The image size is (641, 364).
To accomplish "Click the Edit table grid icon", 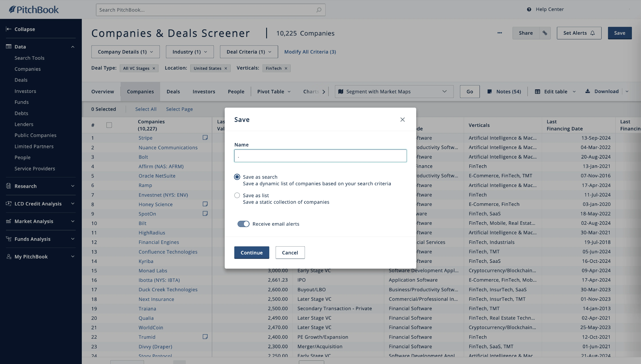I will pyautogui.click(x=537, y=91).
